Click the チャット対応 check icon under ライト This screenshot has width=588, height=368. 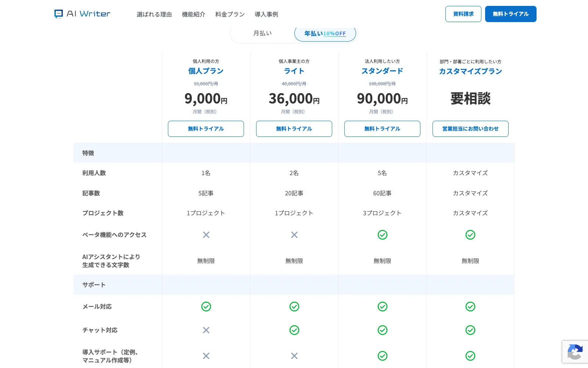pos(294,330)
